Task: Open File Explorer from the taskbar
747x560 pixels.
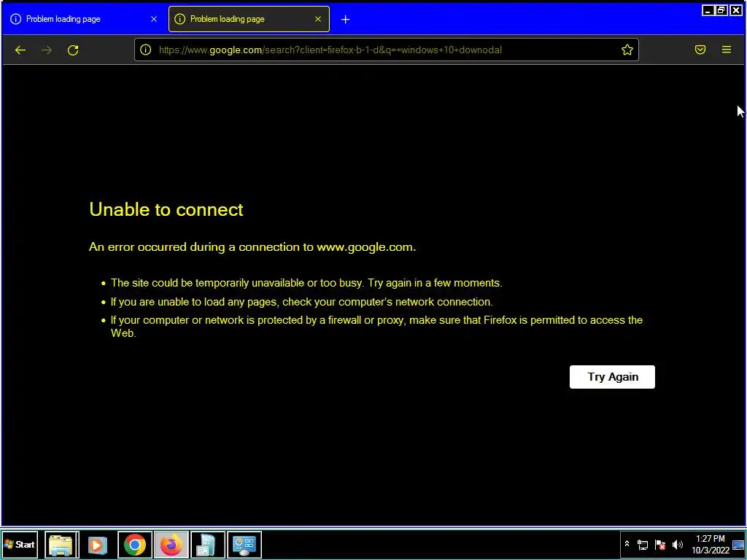Action: (61, 544)
